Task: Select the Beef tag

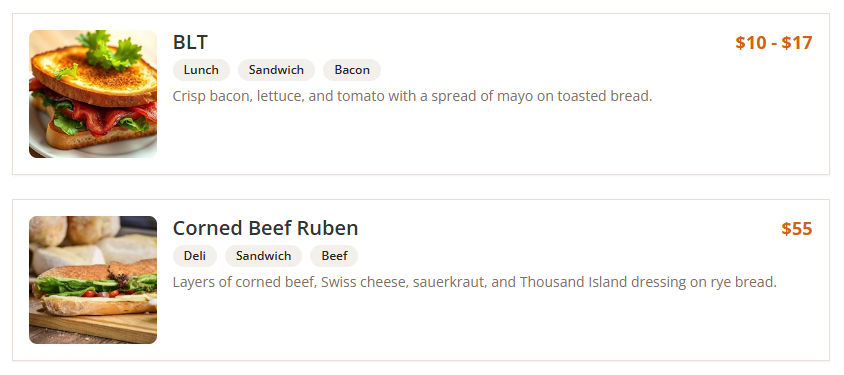Action: pyautogui.click(x=334, y=256)
